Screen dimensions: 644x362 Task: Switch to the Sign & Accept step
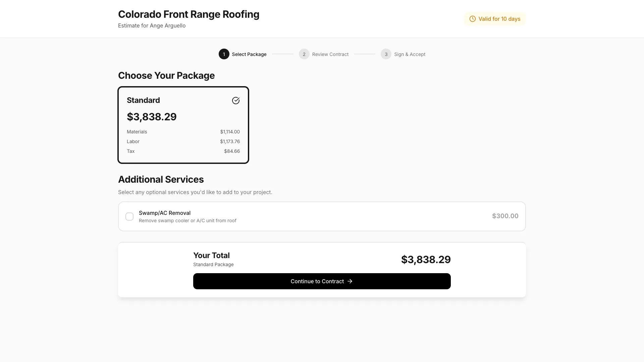410,54
